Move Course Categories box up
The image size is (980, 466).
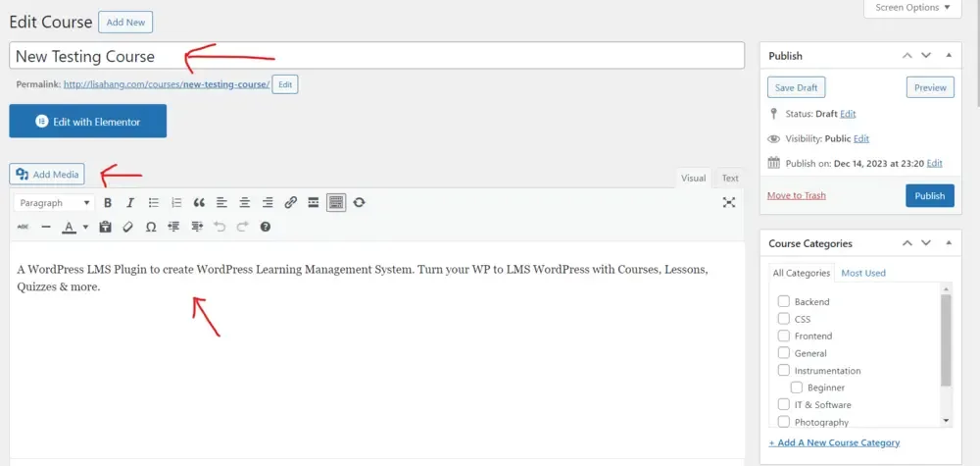click(906, 242)
